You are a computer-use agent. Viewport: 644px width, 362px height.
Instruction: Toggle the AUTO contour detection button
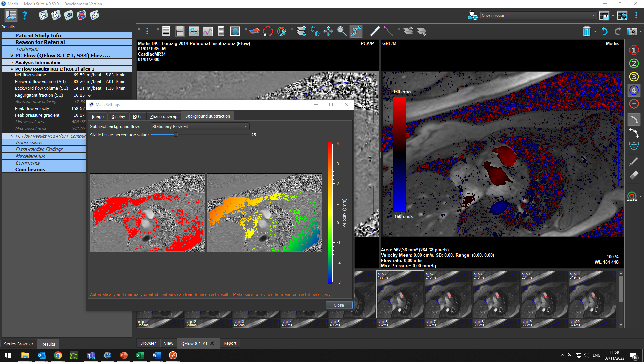click(x=632, y=197)
